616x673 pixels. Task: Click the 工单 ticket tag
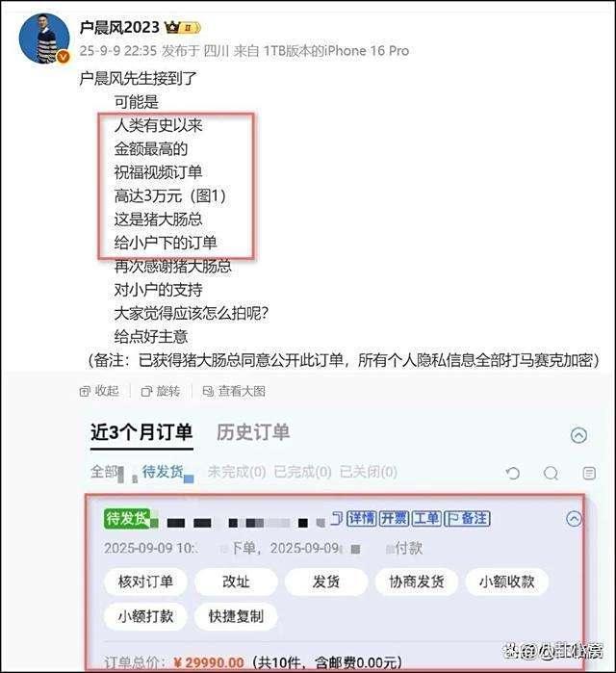426,519
